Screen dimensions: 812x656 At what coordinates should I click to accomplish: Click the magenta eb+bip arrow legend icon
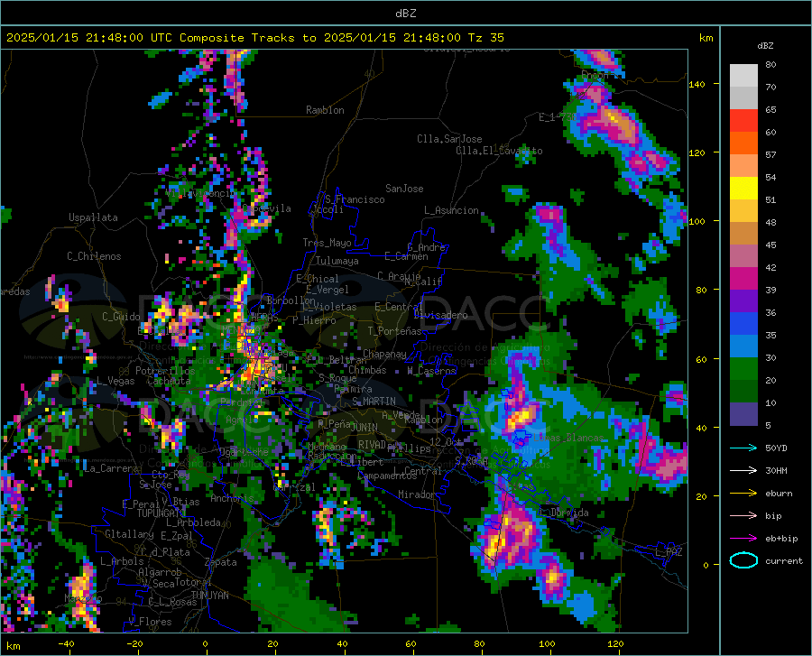click(743, 538)
